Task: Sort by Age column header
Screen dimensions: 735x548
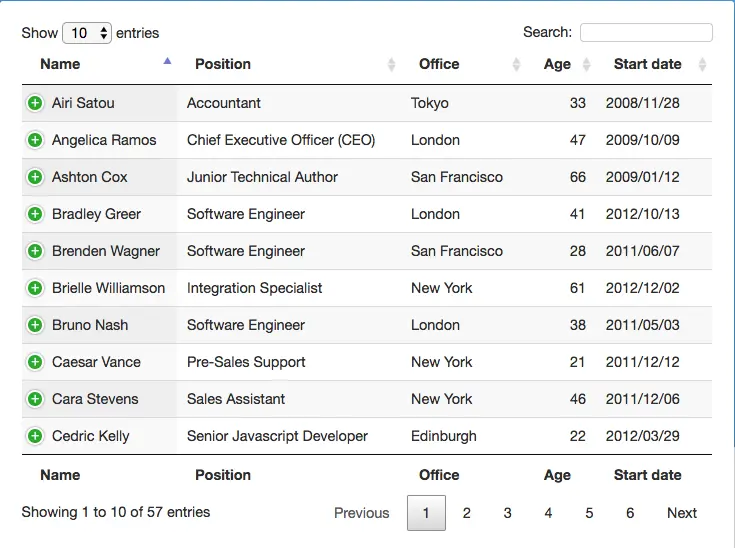Action: (x=557, y=64)
